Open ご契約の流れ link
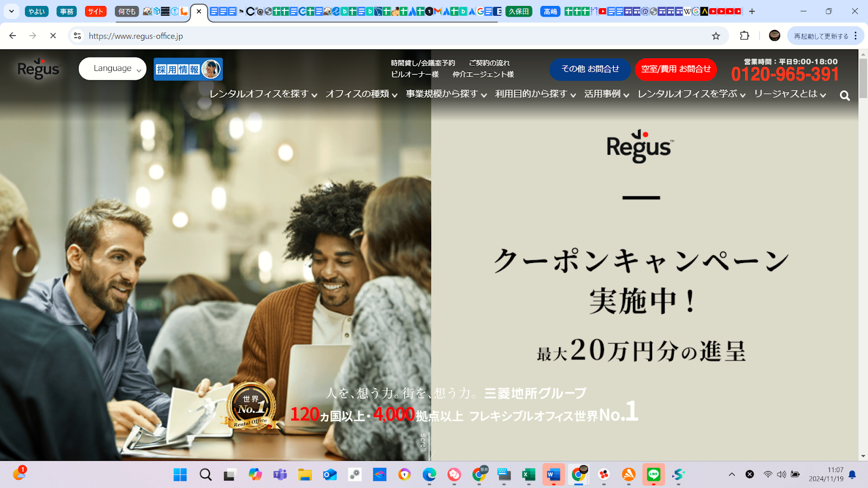Viewport: 868px width, 488px height. tap(489, 63)
